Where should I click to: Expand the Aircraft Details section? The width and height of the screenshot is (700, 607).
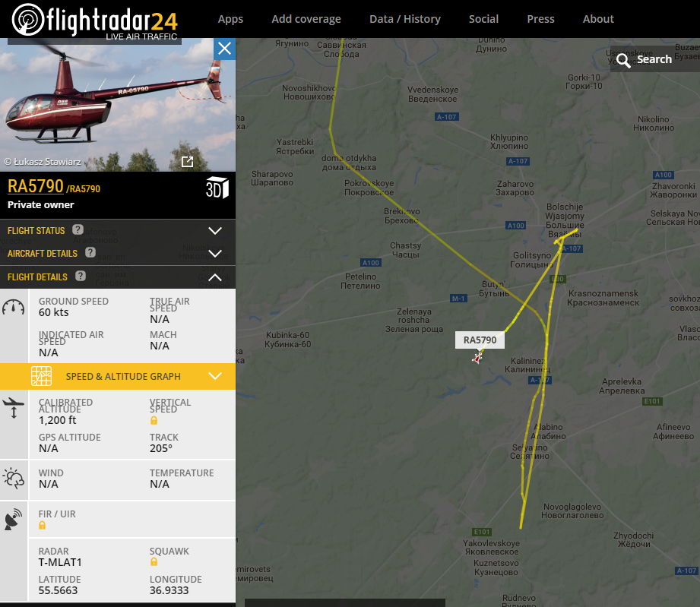pyautogui.click(x=215, y=254)
